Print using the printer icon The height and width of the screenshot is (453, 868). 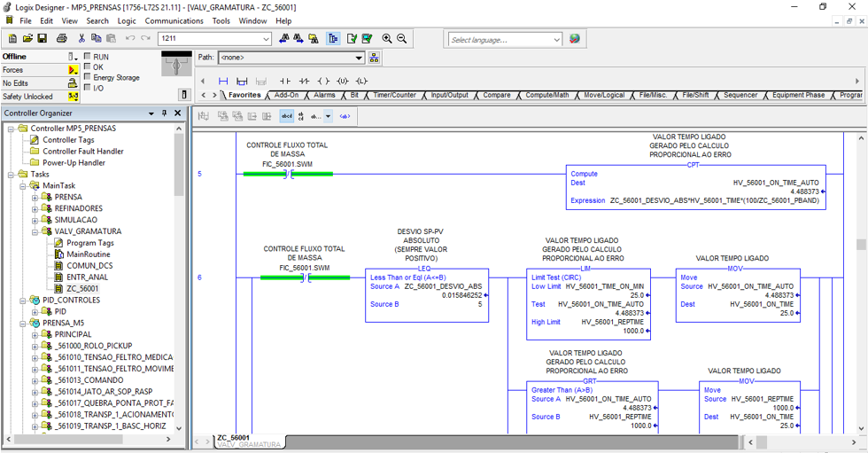61,38
